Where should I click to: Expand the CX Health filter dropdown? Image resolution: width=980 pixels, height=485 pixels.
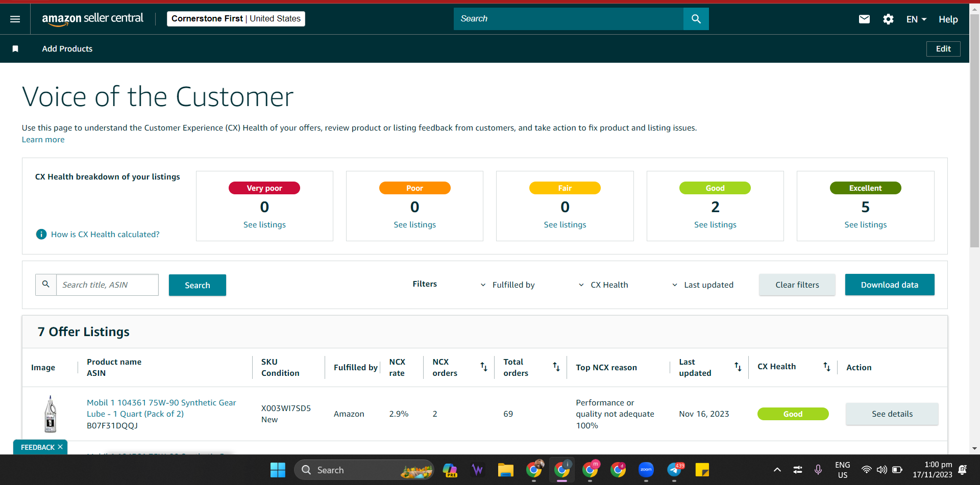(603, 285)
